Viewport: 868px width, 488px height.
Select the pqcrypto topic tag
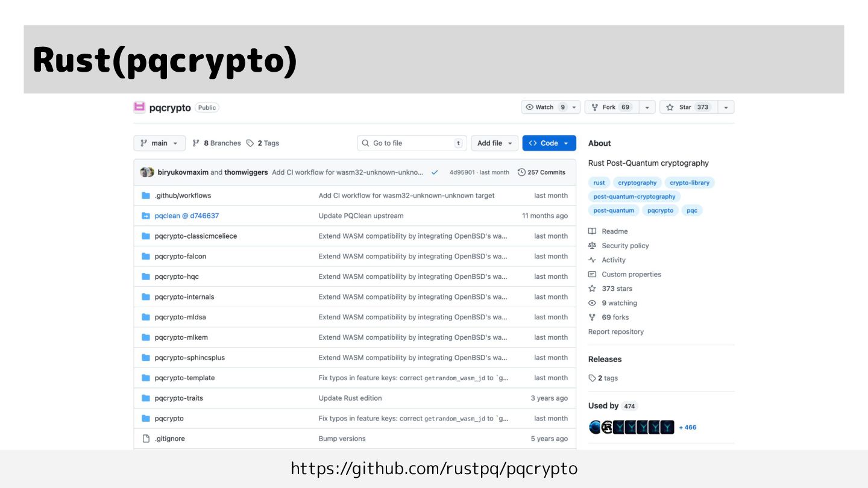coord(660,210)
